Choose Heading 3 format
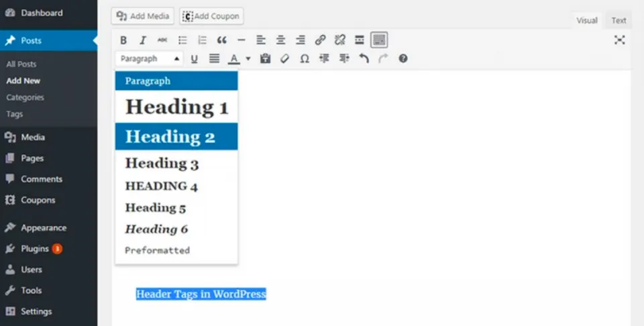The height and width of the screenshot is (326, 644). point(176,163)
